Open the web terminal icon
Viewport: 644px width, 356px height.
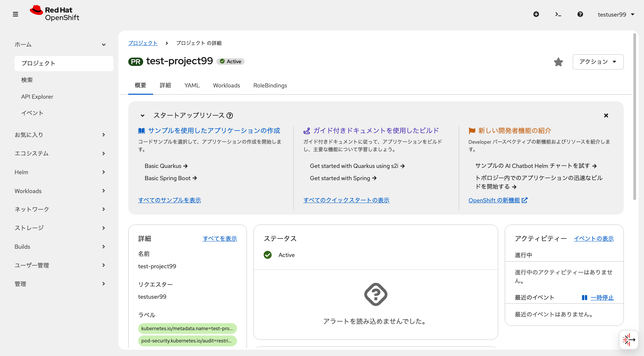(x=558, y=14)
